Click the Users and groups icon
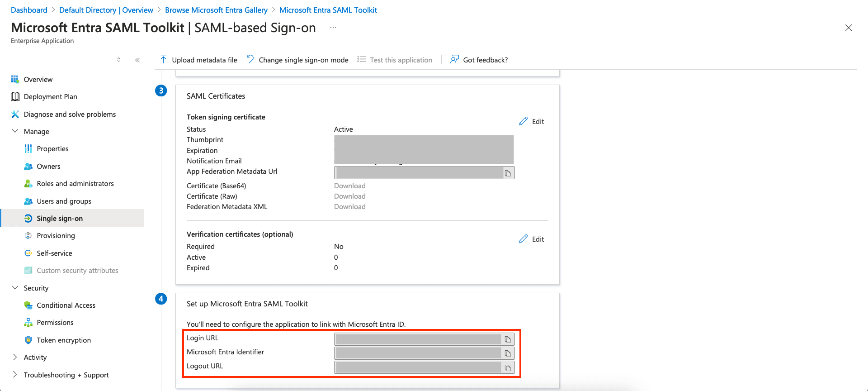The width and height of the screenshot is (868, 391). pyautogui.click(x=28, y=201)
